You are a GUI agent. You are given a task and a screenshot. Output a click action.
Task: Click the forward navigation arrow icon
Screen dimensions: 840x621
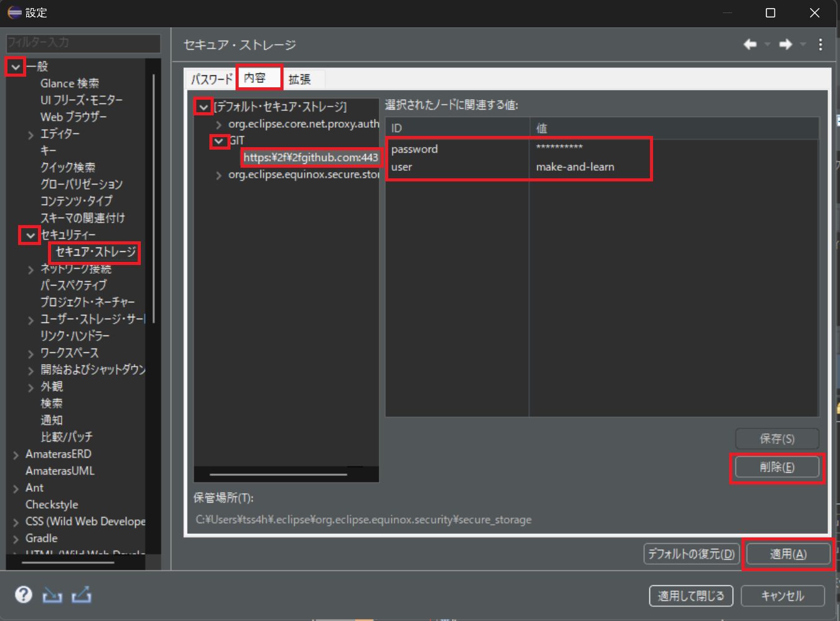coord(786,44)
